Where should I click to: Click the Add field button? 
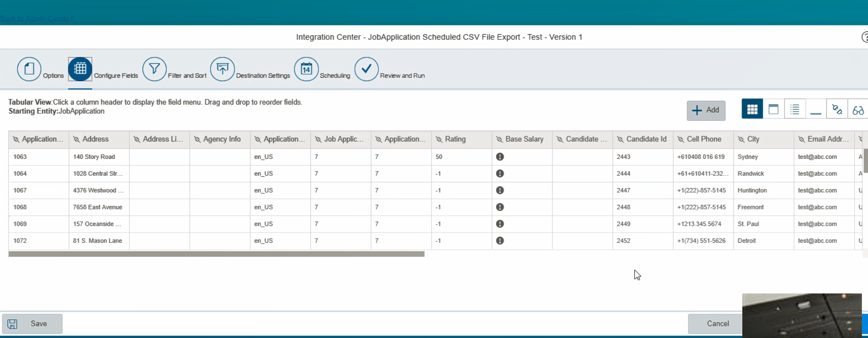tap(706, 110)
